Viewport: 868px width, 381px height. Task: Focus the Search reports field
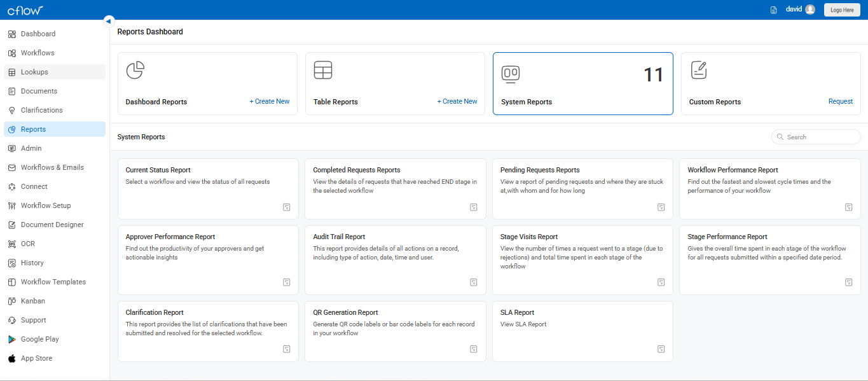click(x=816, y=137)
